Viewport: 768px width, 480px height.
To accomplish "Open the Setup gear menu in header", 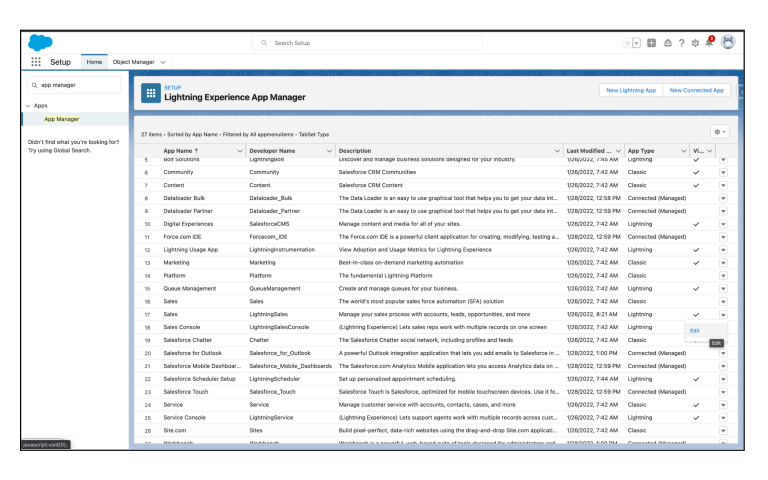I will tap(695, 43).
